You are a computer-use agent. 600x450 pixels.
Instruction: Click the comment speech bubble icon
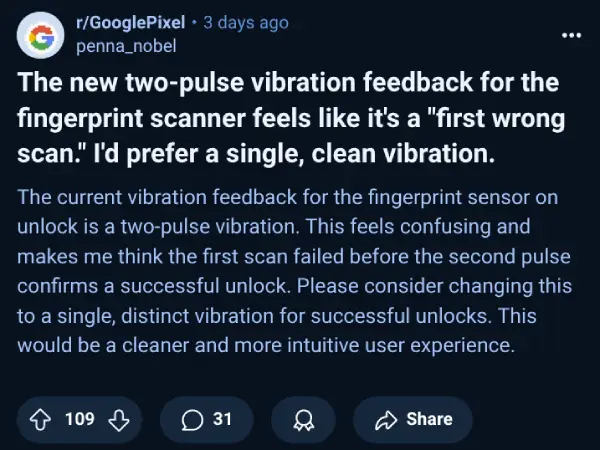click(x=192, y=419)
